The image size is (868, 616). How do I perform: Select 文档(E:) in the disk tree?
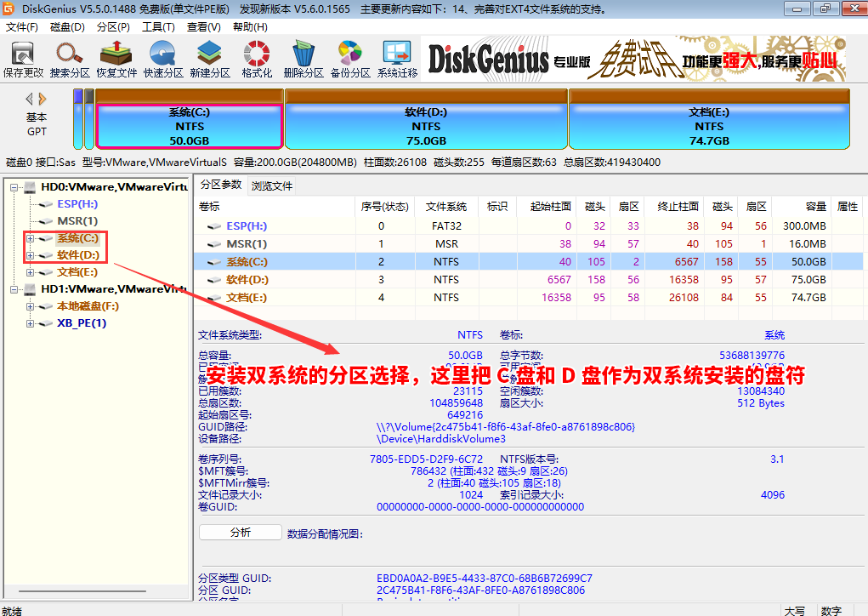tap(77, 272)
